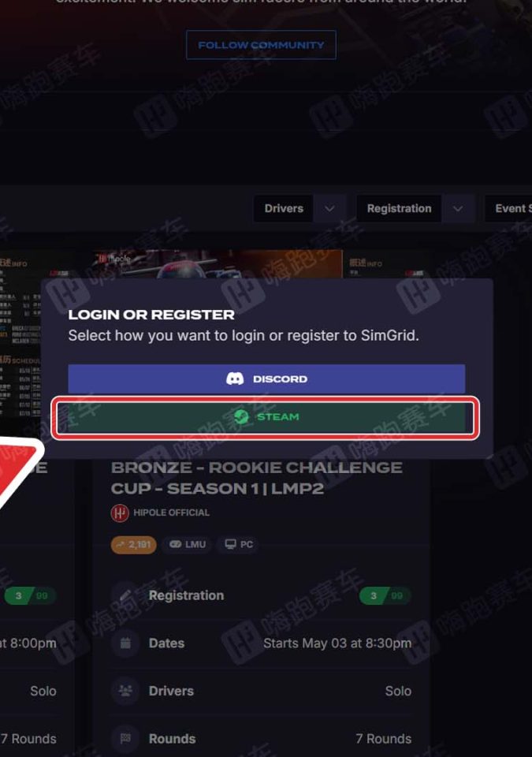
Task: Click the Discord logo icon
Action: coord(235,379)
